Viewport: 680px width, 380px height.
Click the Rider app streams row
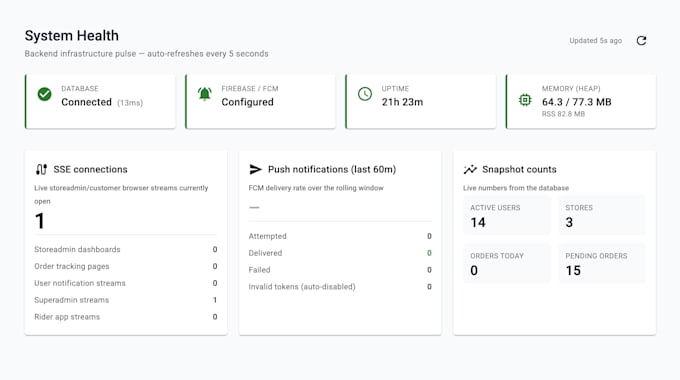[126, 317]
